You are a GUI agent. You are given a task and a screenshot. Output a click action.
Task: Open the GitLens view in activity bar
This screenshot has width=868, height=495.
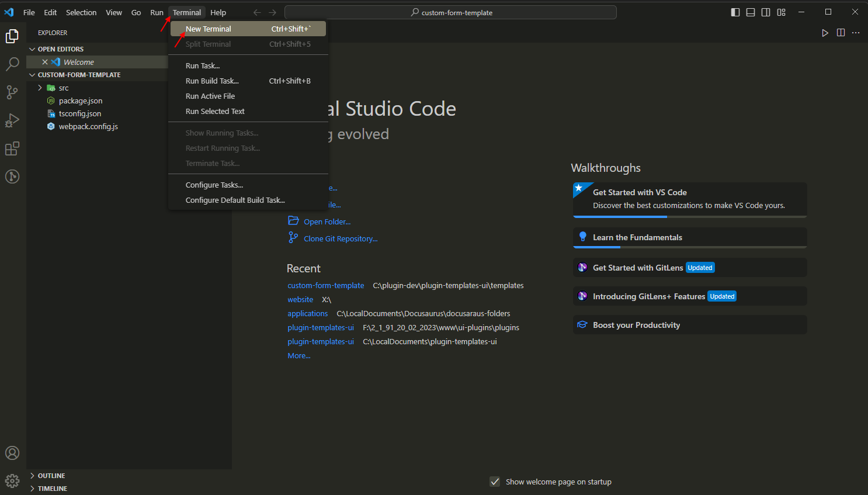tap(12, 176)
